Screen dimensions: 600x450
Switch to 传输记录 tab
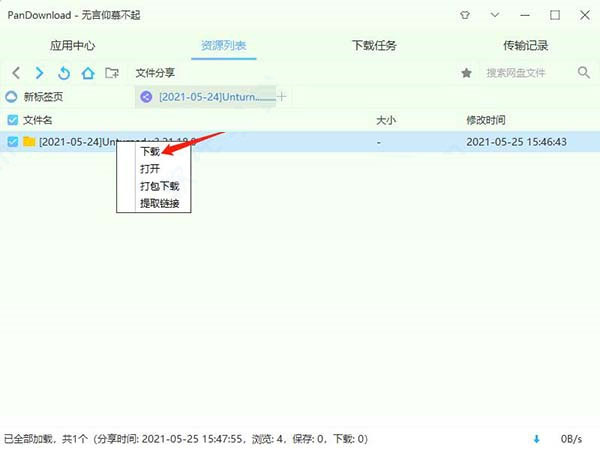pyautogui.click(x=525, y=46)
